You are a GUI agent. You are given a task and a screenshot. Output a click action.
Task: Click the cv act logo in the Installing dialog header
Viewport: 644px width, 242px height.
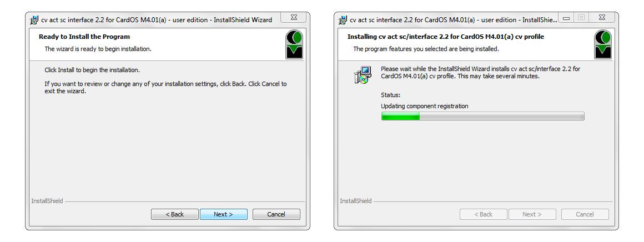[603, 44]
